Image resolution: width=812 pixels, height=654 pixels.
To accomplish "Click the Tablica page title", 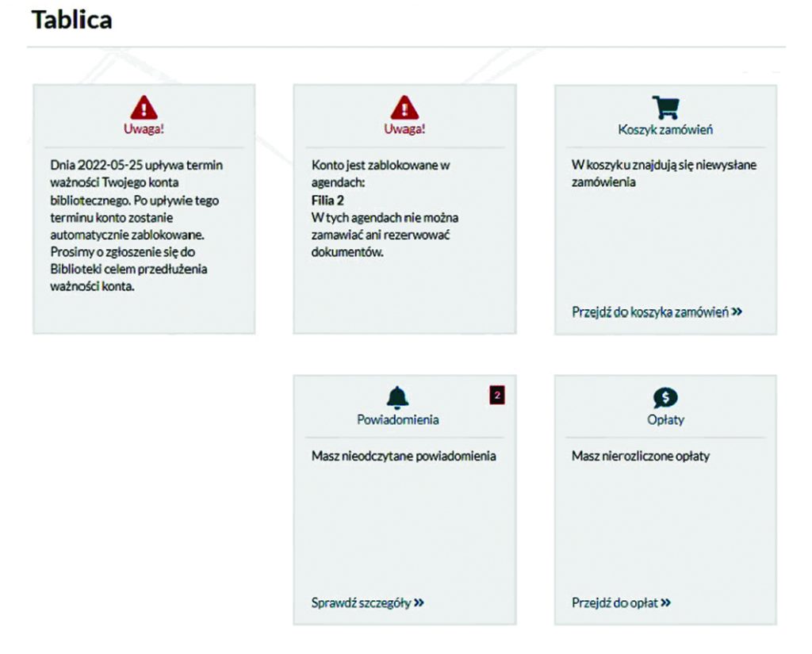I will point(71,20).
